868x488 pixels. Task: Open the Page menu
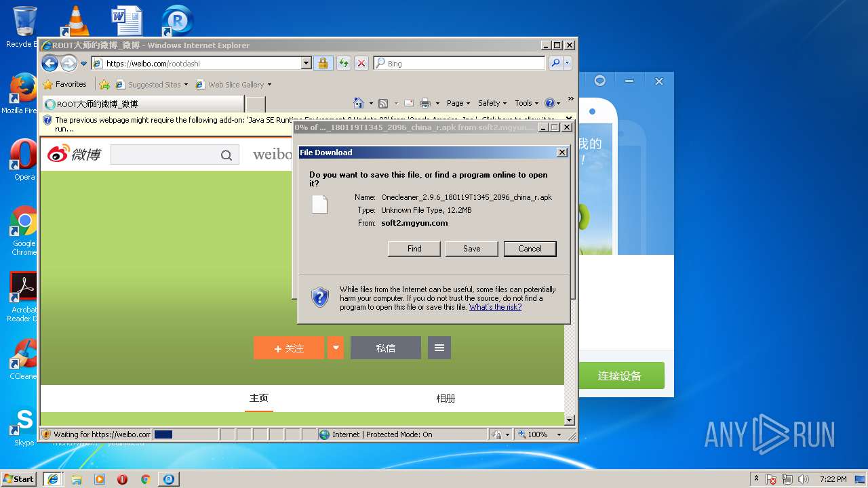pos(458,103)
